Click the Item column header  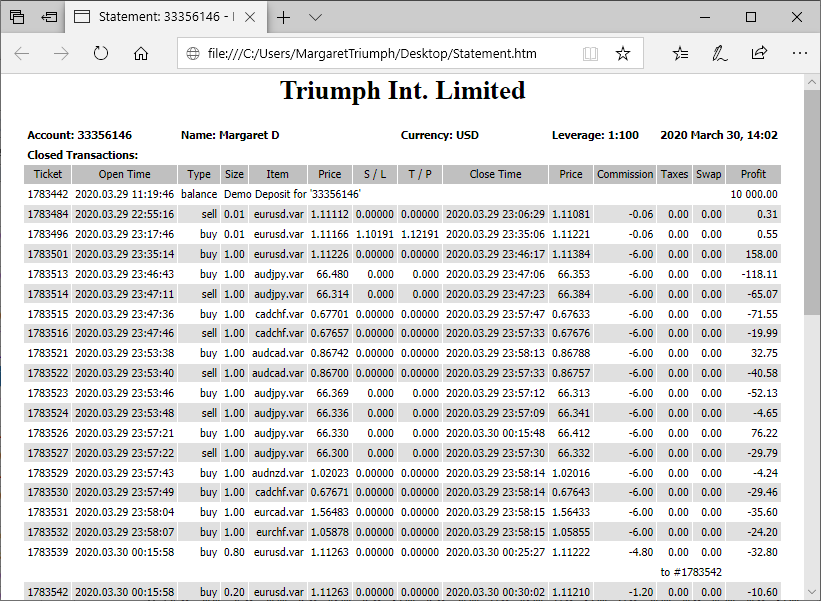[x=277, y=174]
